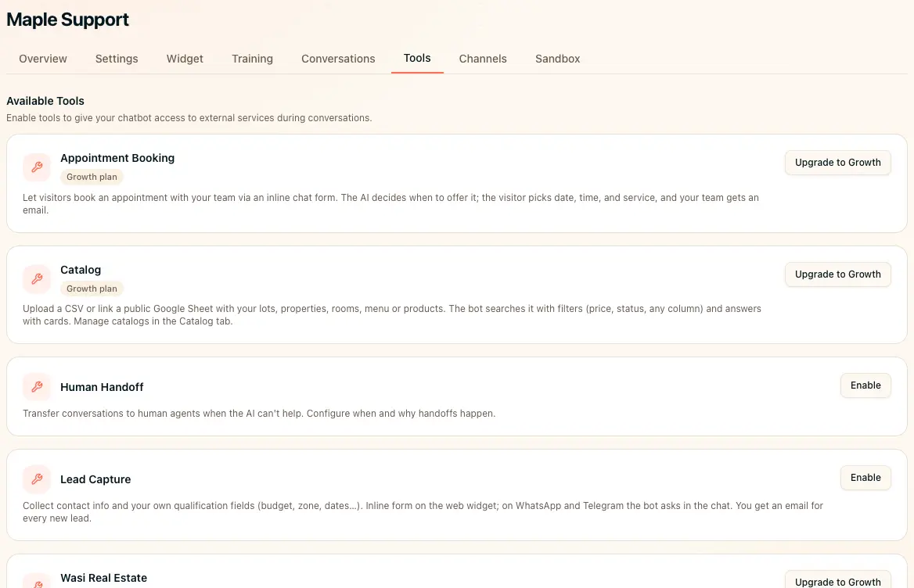The width and height of the screenshot is (914, 588).
Task: Click the Lead Capture tool title
Action: coord(95,479)
